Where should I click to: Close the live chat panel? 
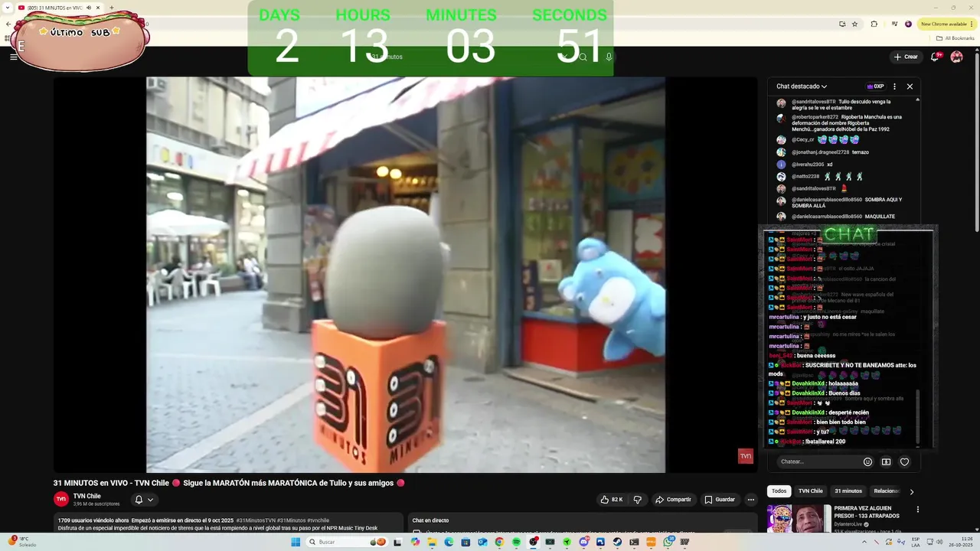[x=910, y=86]
